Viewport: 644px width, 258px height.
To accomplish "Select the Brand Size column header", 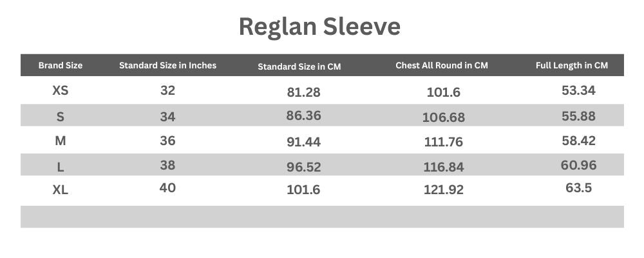I will pos(61,66).
